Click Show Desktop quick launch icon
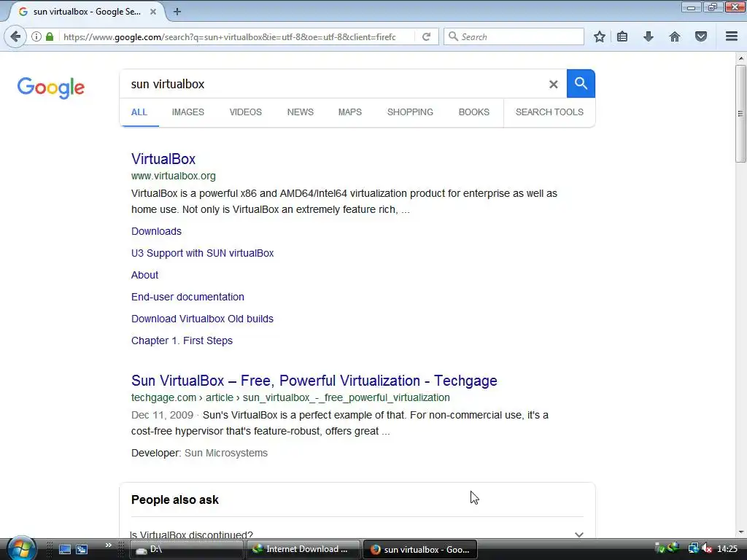 [x=65, y=550]
